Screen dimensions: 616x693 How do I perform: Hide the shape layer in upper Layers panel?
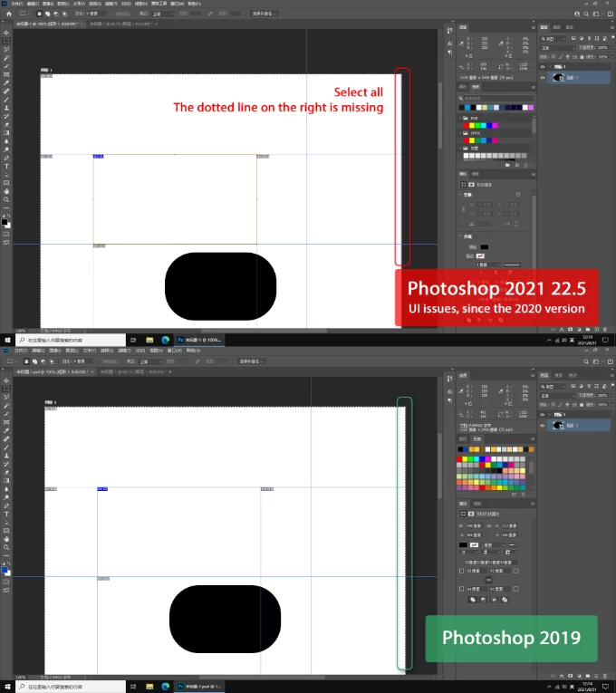point(543,77)
